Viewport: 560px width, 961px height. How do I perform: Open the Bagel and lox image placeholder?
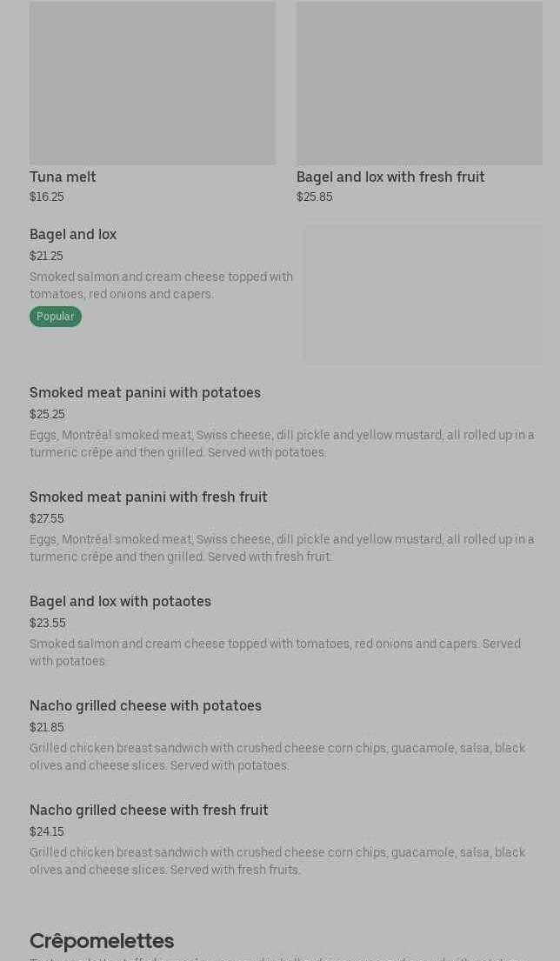(x=423, y=294)
